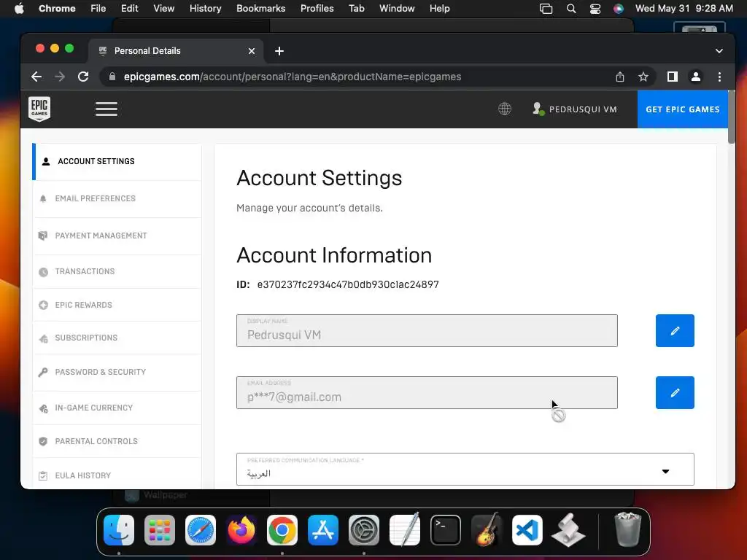View site info via the lock icon
Image resolution: width=747 pixels, height=560 pixels.
click(x=112, y=77)
